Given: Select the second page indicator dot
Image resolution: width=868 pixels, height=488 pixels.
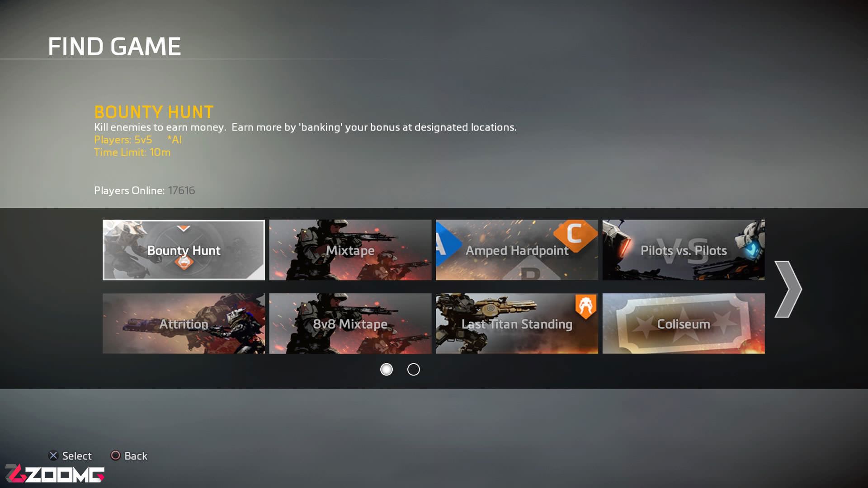Looking at the screenshot, I should (413, 370).
